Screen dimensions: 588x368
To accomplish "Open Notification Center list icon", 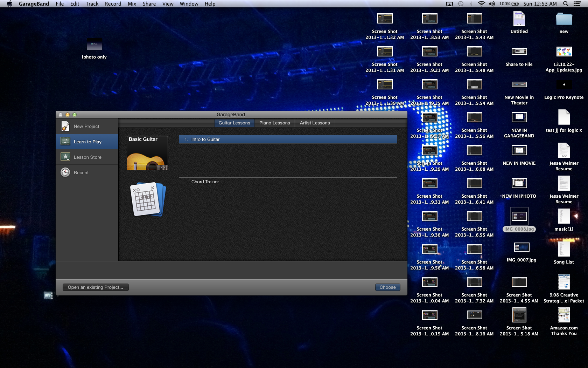I will point(577,4).
